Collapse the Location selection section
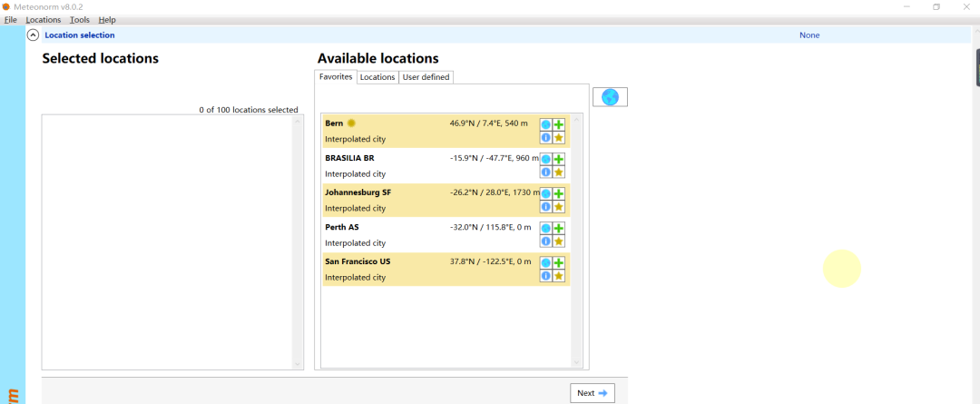The width and height of the screenshot is (980, 404). [34, 35]
